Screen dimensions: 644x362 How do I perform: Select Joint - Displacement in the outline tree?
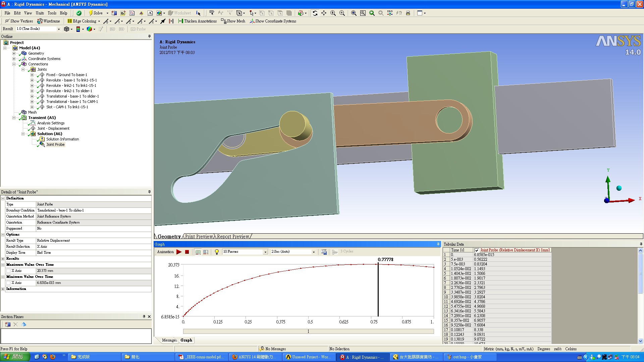pos(53,128)
